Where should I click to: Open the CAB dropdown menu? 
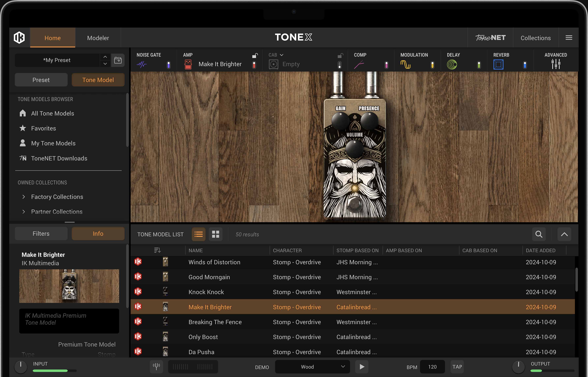(281, 55)
